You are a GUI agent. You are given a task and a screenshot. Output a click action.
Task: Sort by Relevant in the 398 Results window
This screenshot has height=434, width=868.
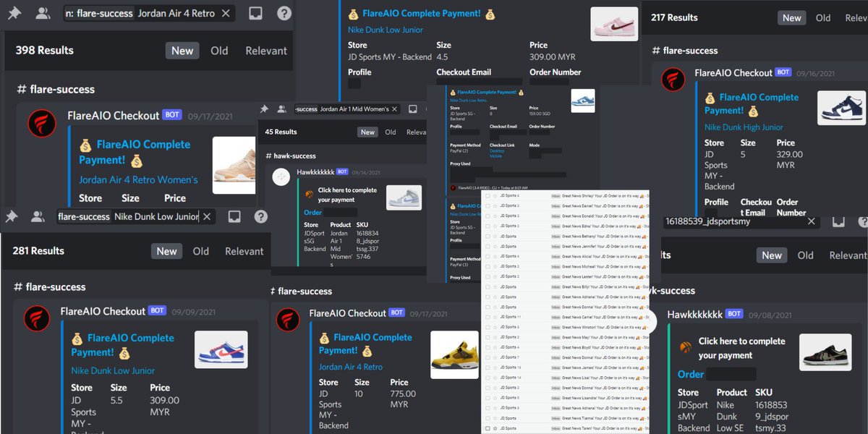pyautogui.click(x=266, y=51)
